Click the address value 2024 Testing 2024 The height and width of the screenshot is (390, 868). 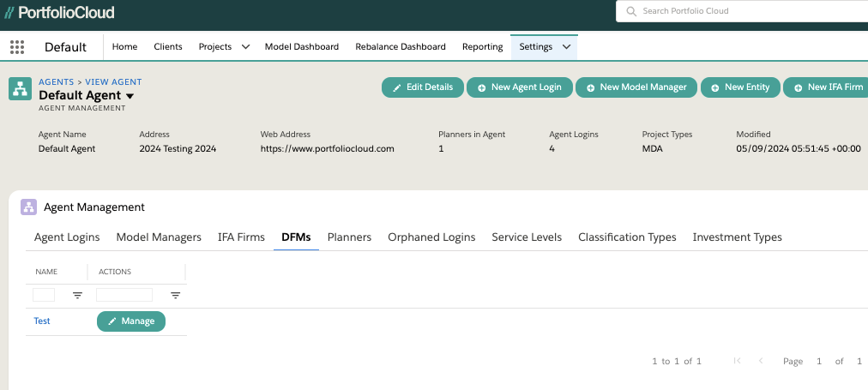178,149
